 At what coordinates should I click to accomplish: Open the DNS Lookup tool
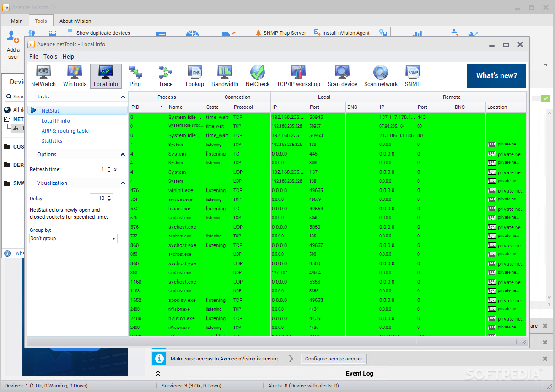click(194, 76)
